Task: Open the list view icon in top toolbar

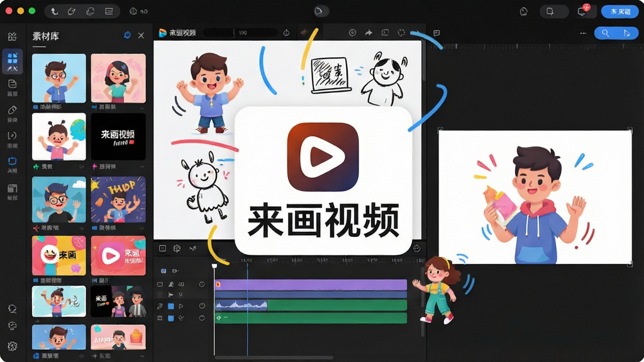Action: click(x=109, y=11)
